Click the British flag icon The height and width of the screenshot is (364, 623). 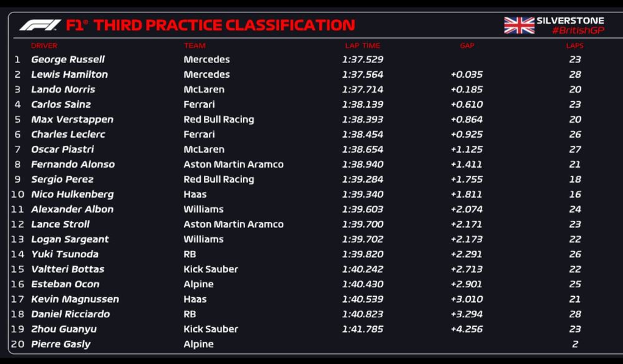coord(519,25)
